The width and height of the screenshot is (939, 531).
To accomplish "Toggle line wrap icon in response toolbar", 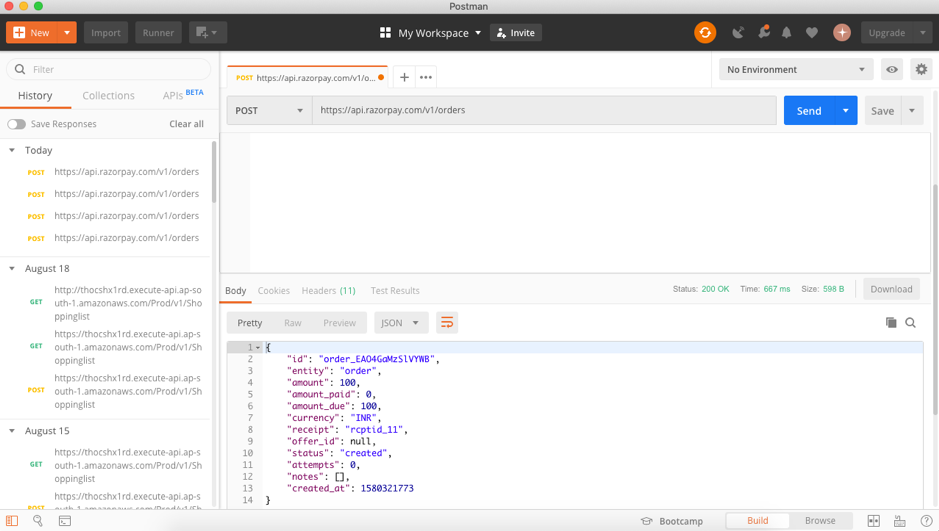I will (x=447, y=323).
